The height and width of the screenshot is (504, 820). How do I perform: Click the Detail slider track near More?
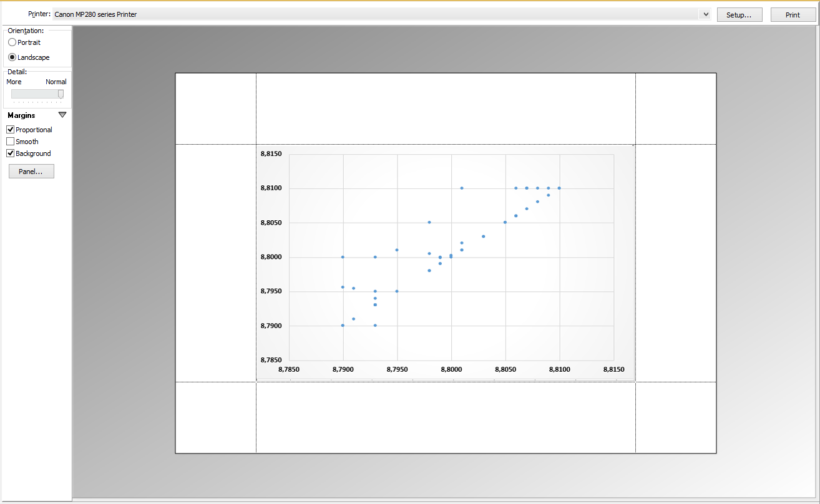click(19, 94)
